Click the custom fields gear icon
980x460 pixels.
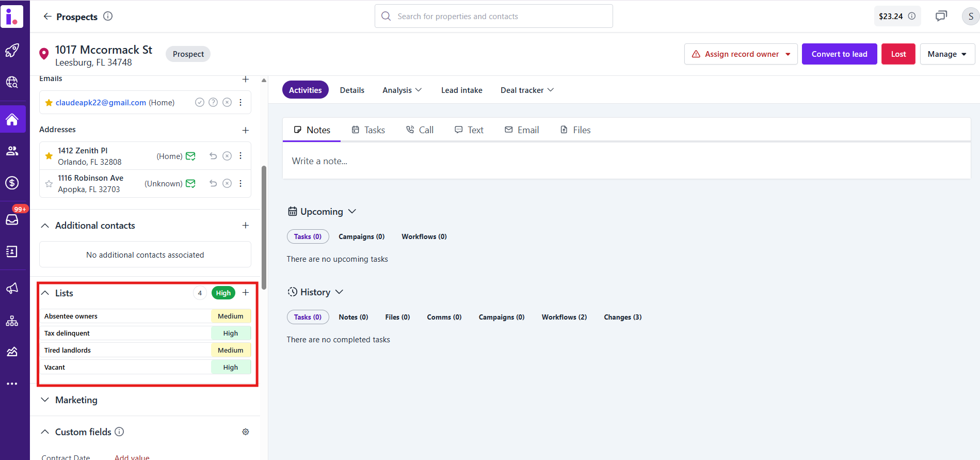tap(246, 432)
